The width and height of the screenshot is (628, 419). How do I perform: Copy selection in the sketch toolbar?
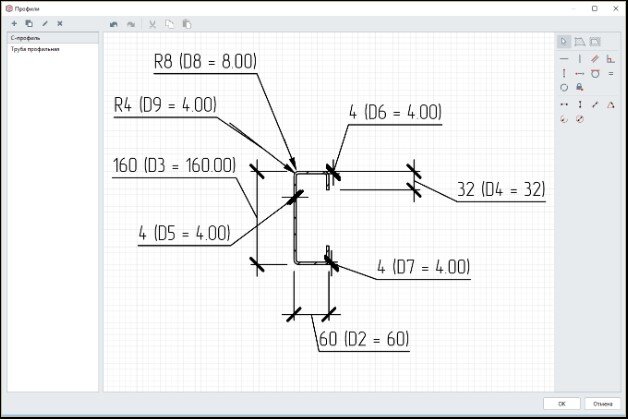169,24
